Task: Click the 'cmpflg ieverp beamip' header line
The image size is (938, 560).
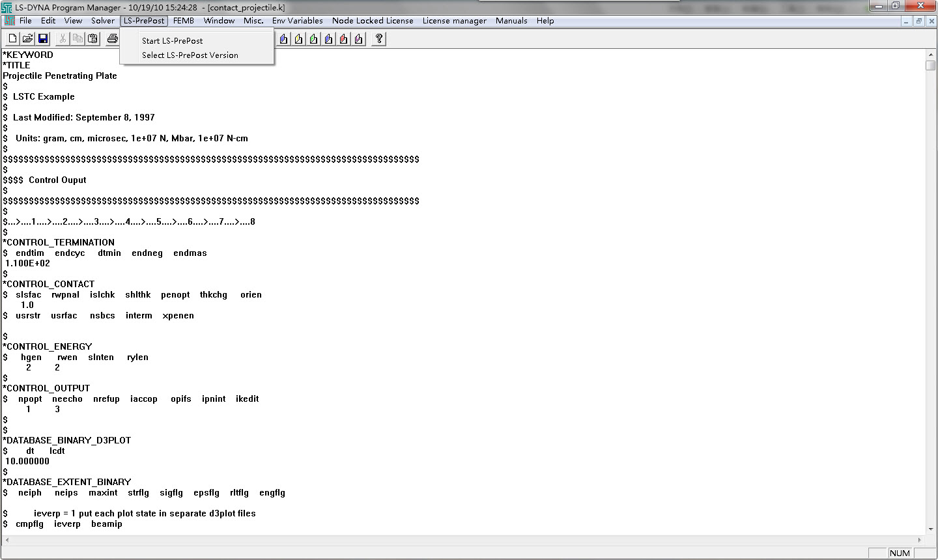Action: (x=63, y=524)
